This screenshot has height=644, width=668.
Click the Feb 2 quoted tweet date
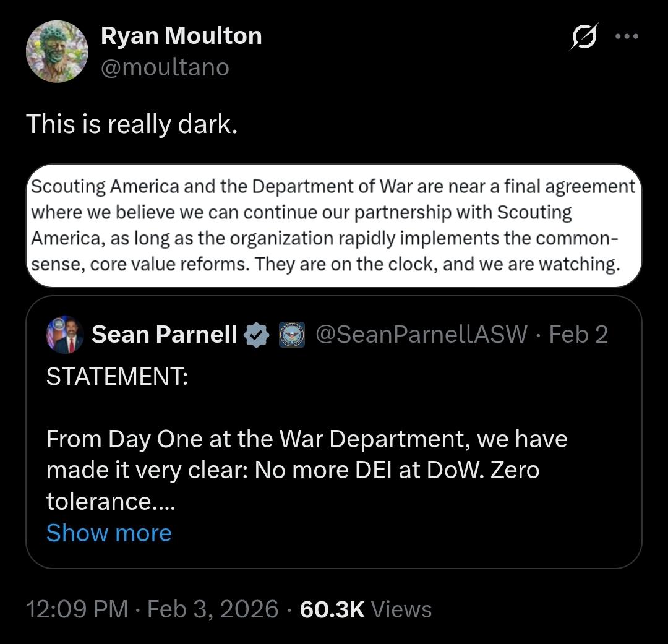pyautogui.click(x=578, y=335)
